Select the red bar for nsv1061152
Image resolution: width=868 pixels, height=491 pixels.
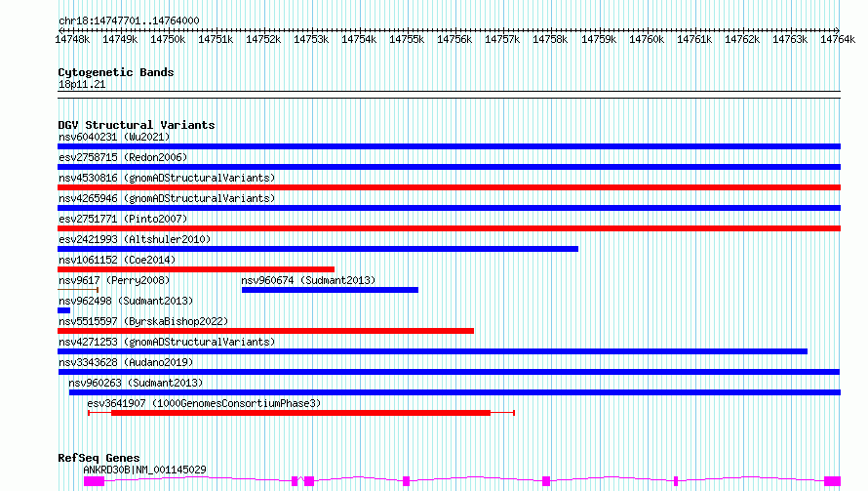pos(196,269)
